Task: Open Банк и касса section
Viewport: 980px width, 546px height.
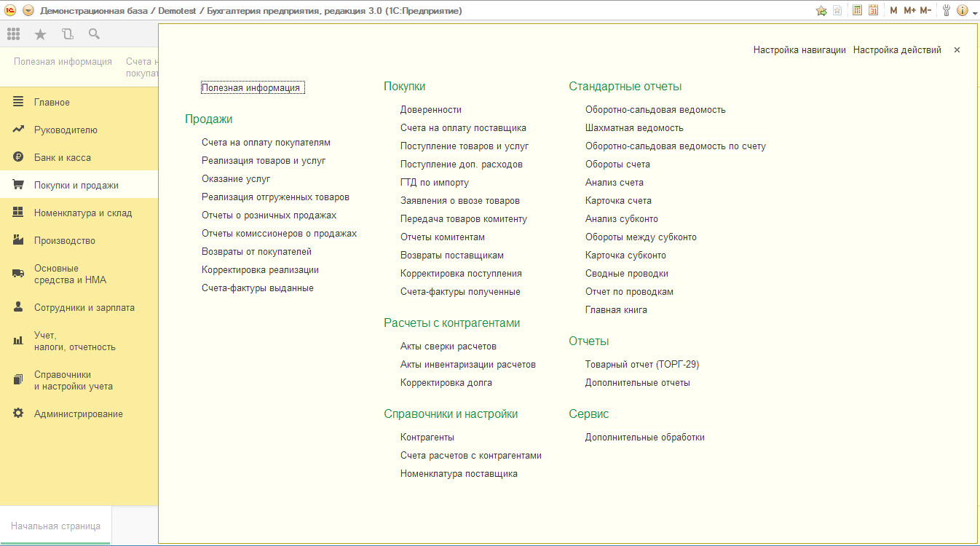Action: [79, 157]
